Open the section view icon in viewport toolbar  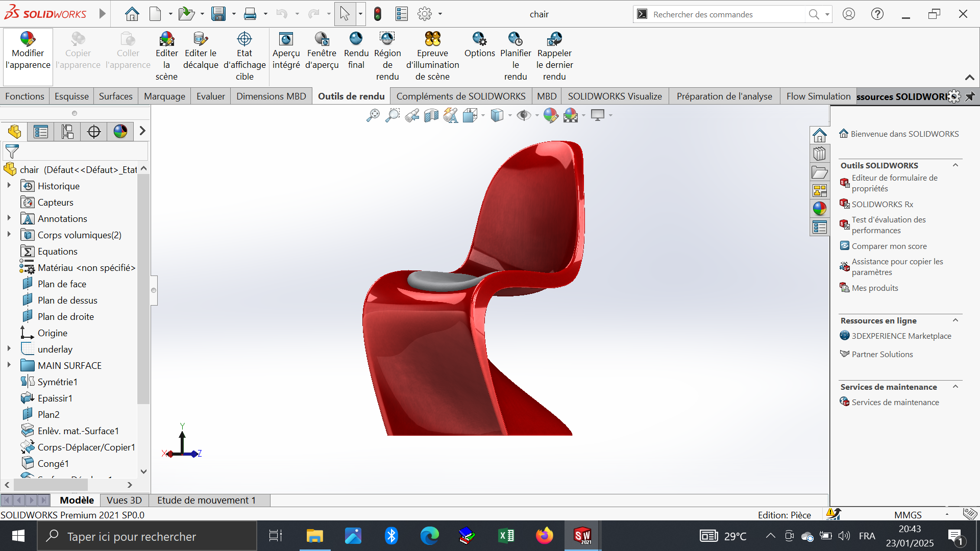tap(431, 116)
